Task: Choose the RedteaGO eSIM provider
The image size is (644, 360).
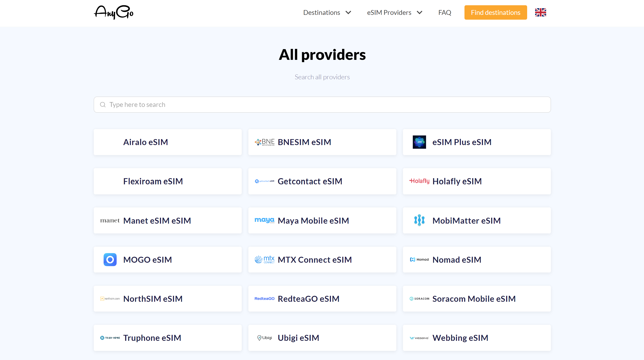Action: (322, 299)
